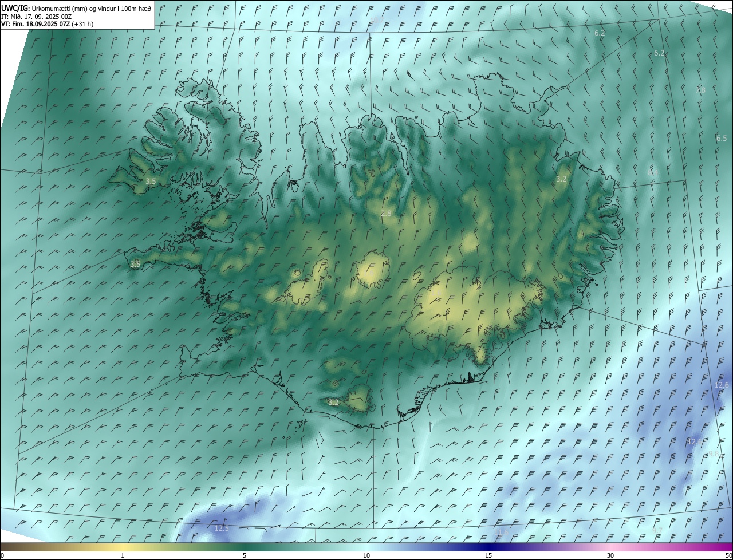733x560 pixels.
Task: Click the 11.6 value label
Action: click(x=502, y=533)
